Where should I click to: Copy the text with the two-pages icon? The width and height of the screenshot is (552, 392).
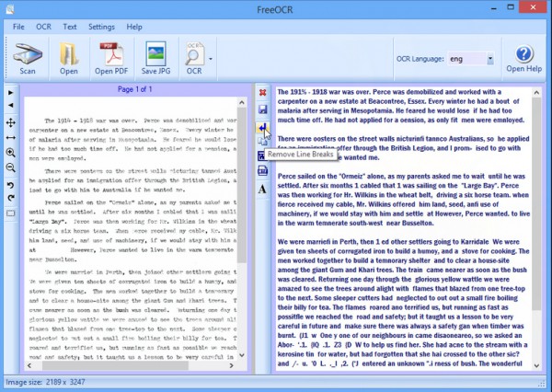click(x=262, y=142)
